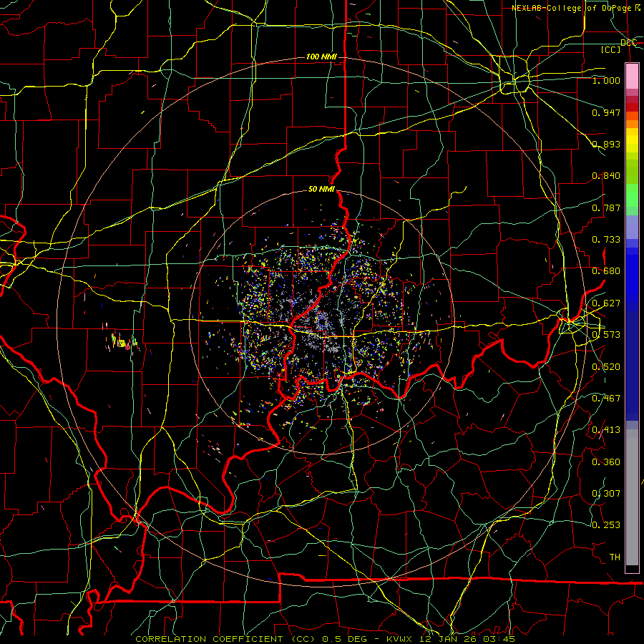Viewport: 644px width, 644px height.
Task: Click the 0.467 legend value
Action: [x=606, y=398]
